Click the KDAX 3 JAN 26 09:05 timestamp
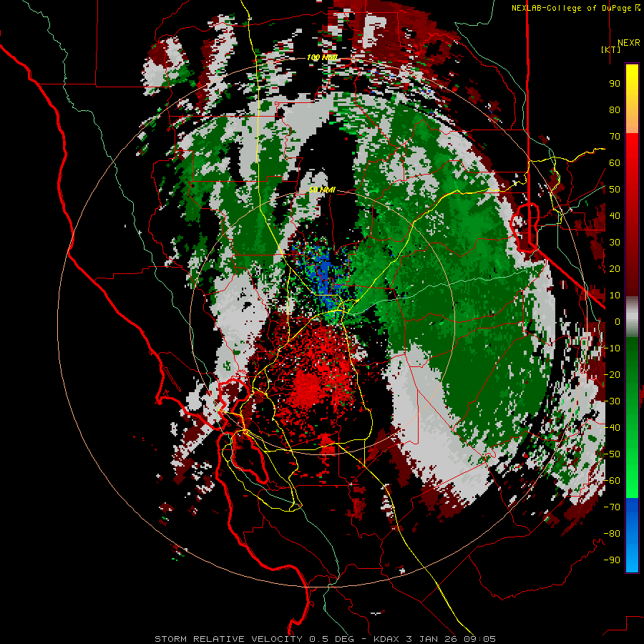The width and height of the screenshot is (644, 644). point(434,639)
